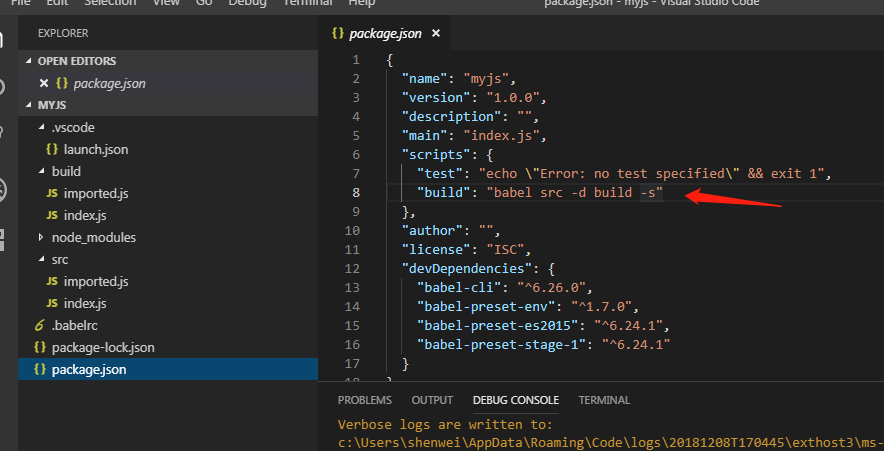Click the "babel-preset-stage-1" dependency key
This screenshot has height=451, width=884.
501,344
